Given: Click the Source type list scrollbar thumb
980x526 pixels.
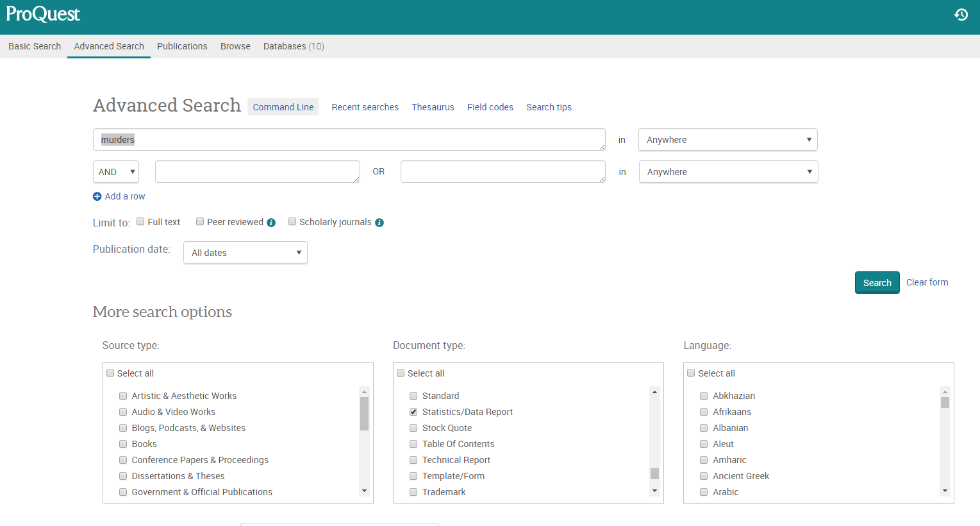Looking at the screenshot, I should click(x=364, y=414).
